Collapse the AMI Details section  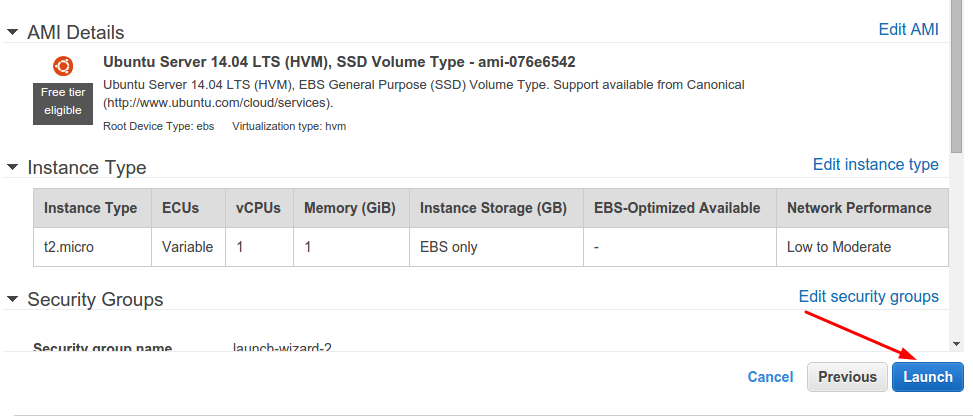point(12,33)
